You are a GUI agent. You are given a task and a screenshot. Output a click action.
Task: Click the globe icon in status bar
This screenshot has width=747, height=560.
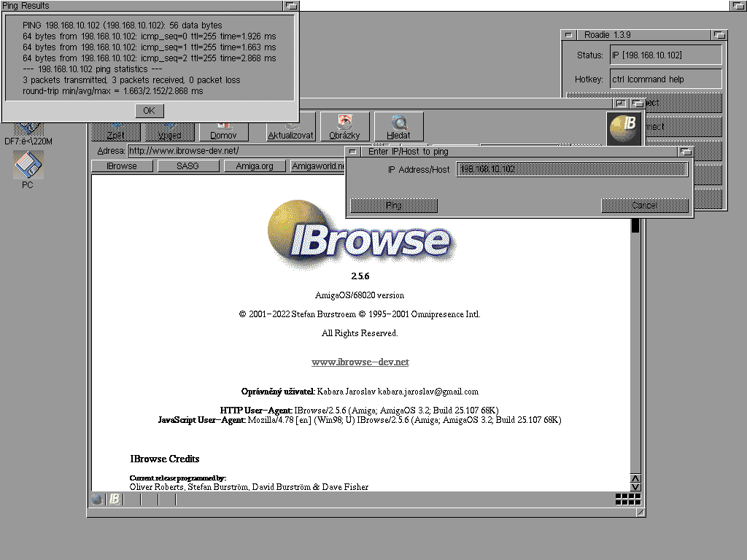[x=97, y=499]
